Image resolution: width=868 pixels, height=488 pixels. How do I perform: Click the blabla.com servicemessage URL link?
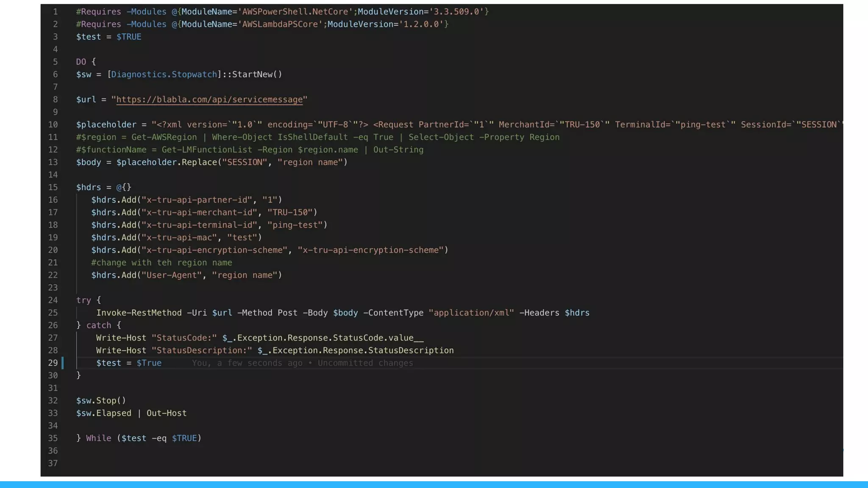[209, 100]
